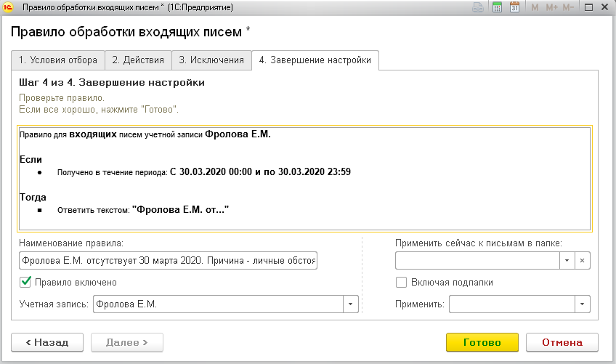Viewport: 616px width, 364px height.
Task: Open the '2. Действия' tab
Action: point(138,60)
